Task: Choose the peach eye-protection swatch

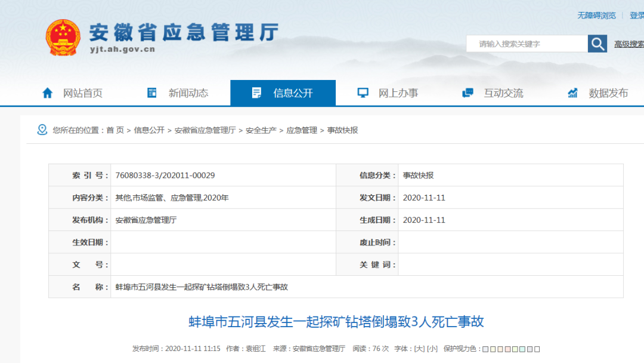Action: [x=500, y=349]
